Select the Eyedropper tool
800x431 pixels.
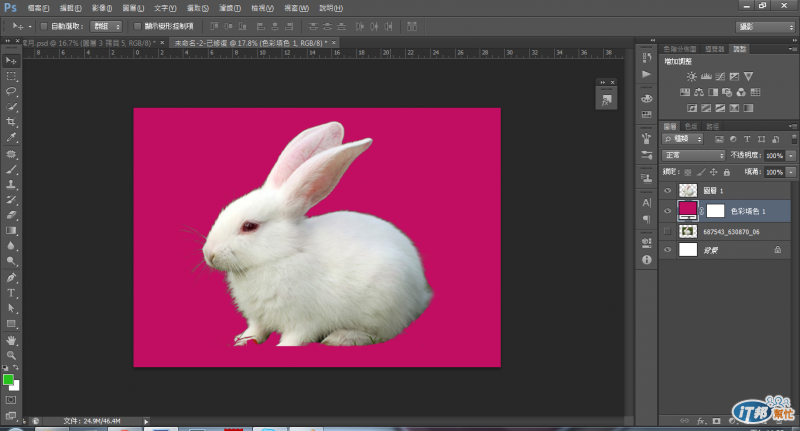point(11,137)
